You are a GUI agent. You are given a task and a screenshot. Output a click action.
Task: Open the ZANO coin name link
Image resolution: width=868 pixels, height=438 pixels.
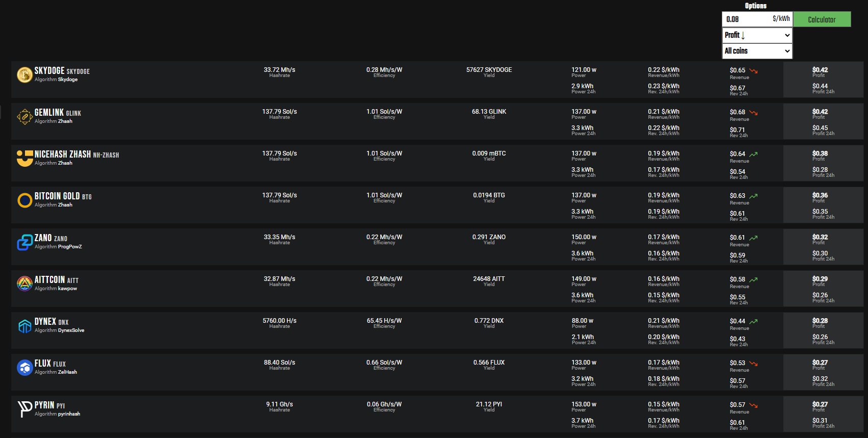coord(43,238)
